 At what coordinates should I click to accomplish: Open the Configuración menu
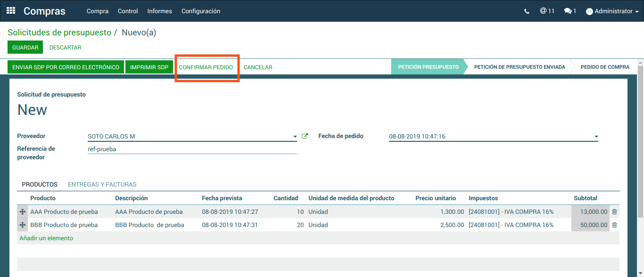point(200,11)
